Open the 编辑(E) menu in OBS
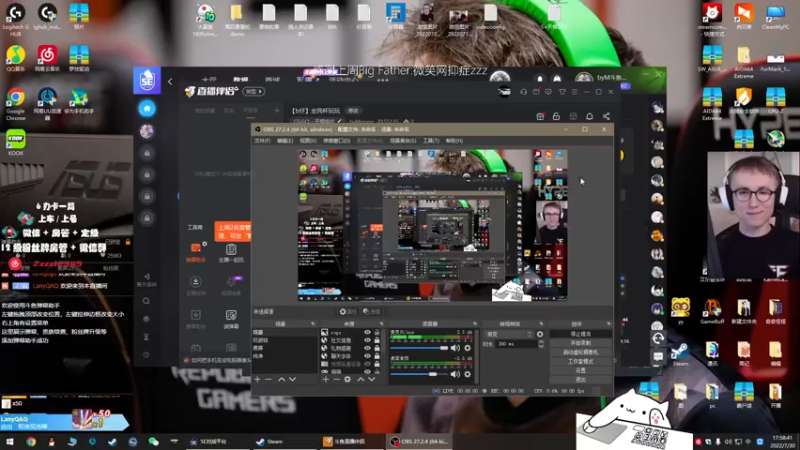The height and width of the screenshot is (450, 800). [285, 140]
